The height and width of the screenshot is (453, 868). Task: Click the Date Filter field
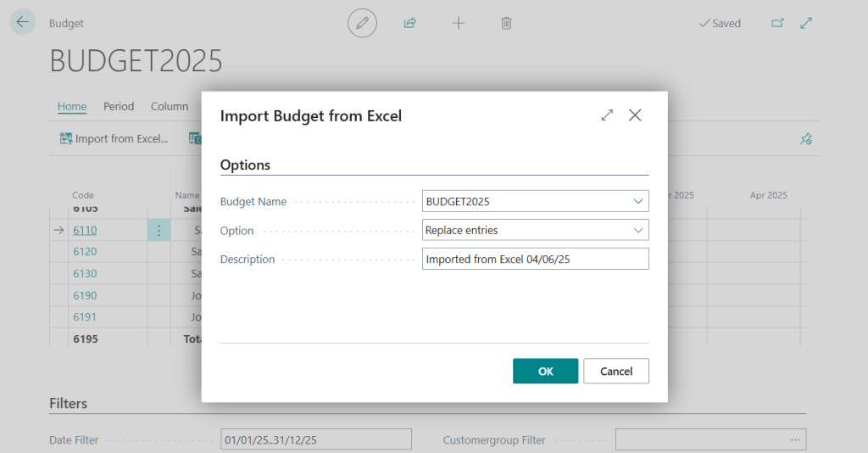coord(316,439)
